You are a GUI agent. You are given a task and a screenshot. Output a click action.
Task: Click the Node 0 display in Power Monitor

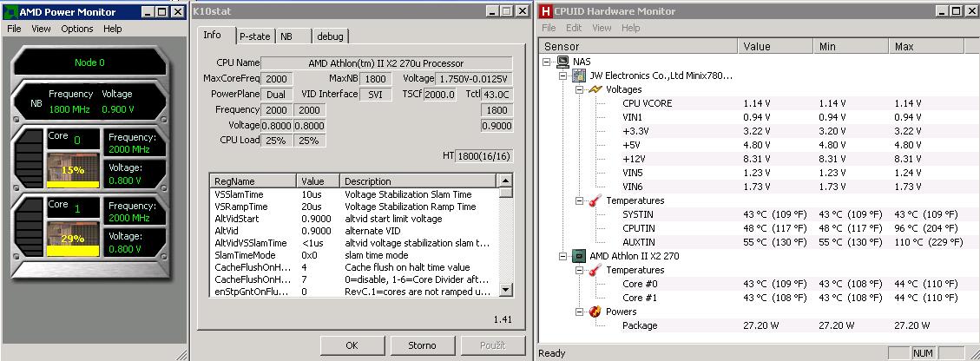click(x=89, y=62)
